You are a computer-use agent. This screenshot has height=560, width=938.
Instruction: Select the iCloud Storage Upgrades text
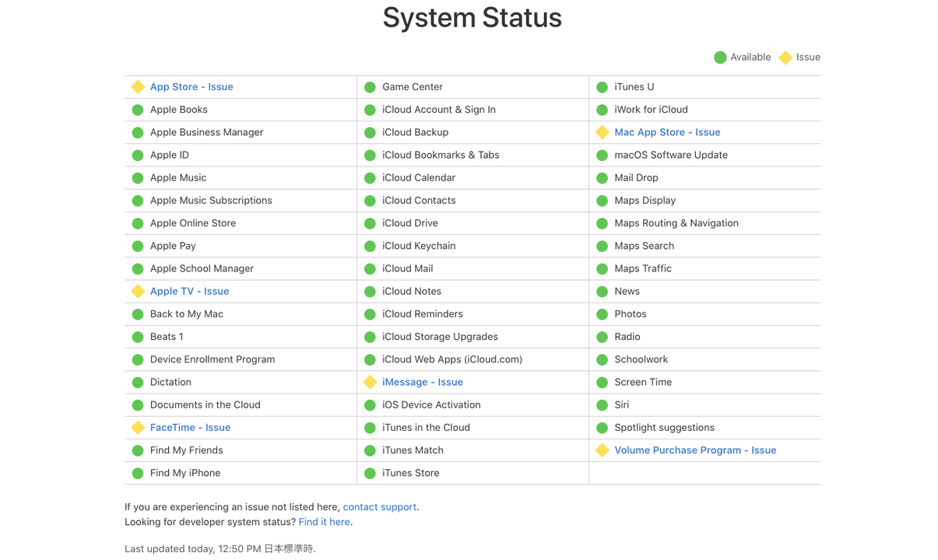(x=440, y=337)
